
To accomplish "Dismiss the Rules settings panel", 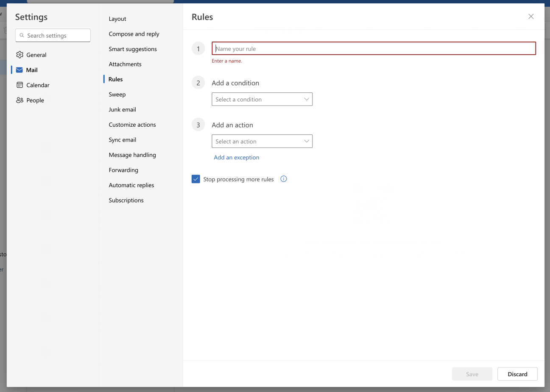I will tap(531, 17).
